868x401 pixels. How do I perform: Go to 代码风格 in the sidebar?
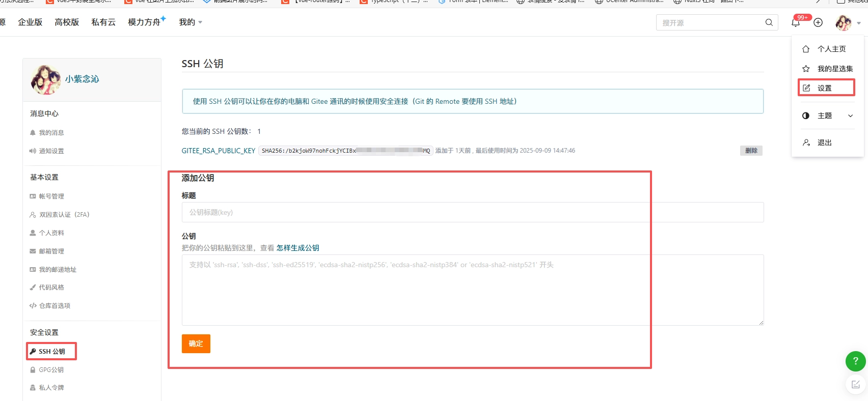[51, 288]
